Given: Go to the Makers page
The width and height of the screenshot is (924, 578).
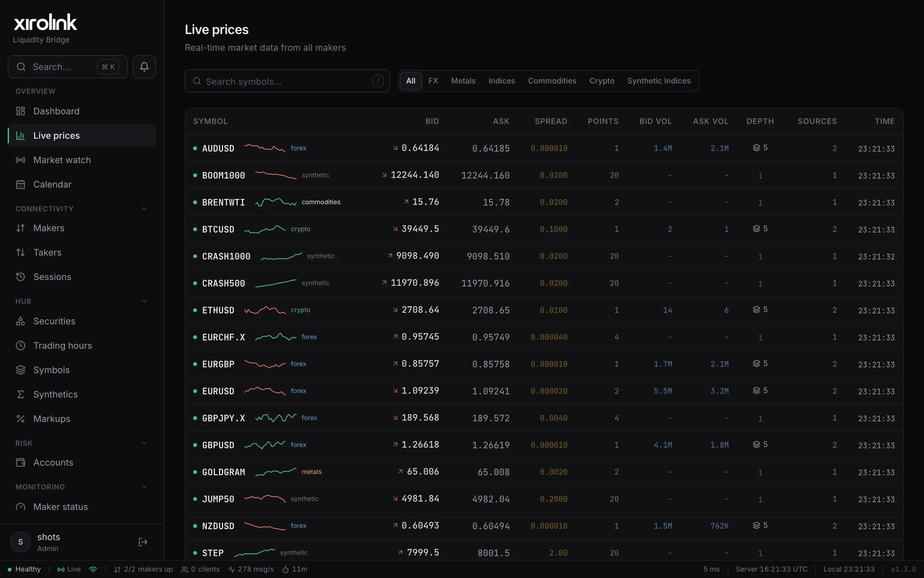Looking at the screenshot, I should tap(82, 228).
